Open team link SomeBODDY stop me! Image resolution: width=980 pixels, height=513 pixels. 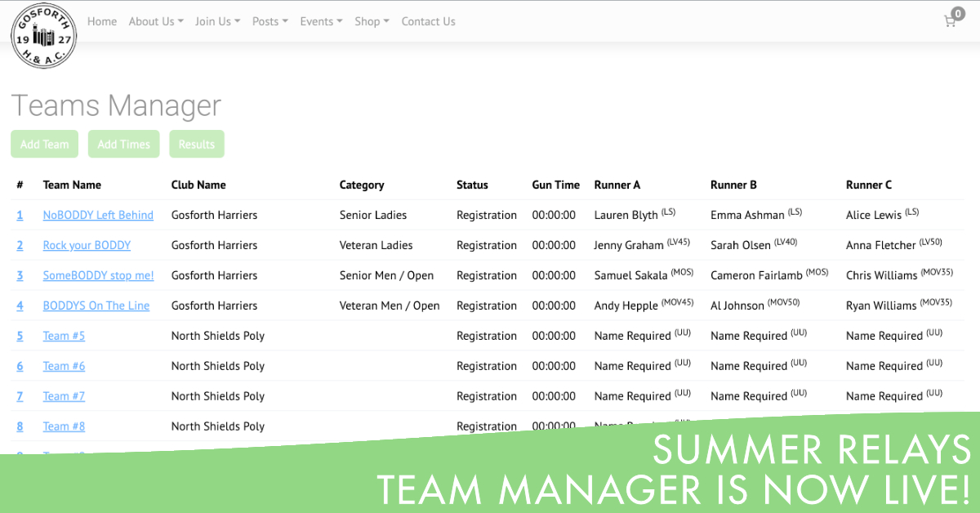98,275
